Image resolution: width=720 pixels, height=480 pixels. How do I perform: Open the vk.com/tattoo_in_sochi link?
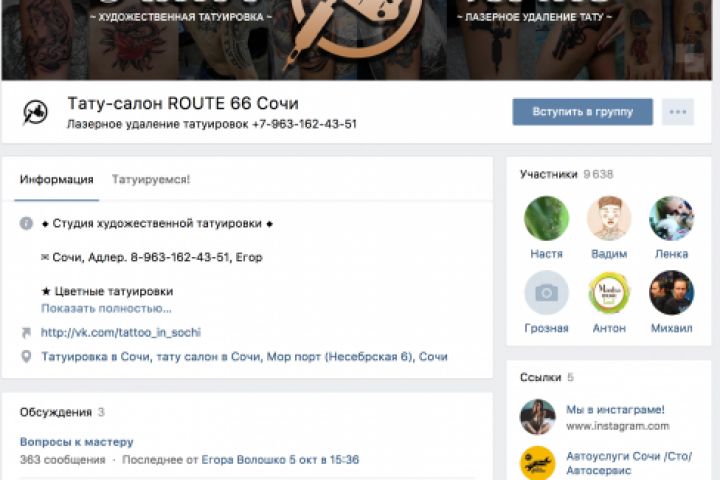point(121,332)
